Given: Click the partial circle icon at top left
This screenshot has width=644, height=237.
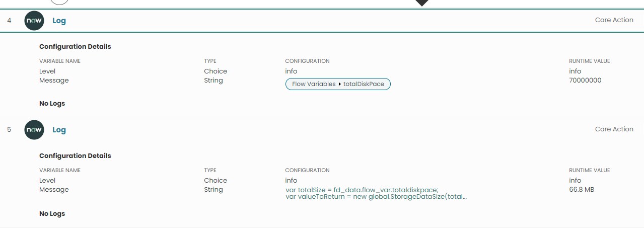Looking at the screenshot, I should tap(59, 2).
